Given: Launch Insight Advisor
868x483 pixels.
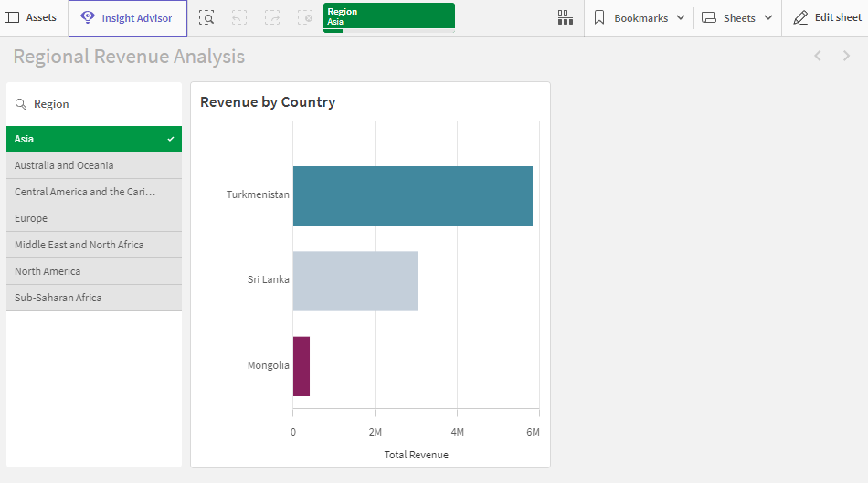Looking at the screenshot, I should pyautogui.click(x=128, y=18).
